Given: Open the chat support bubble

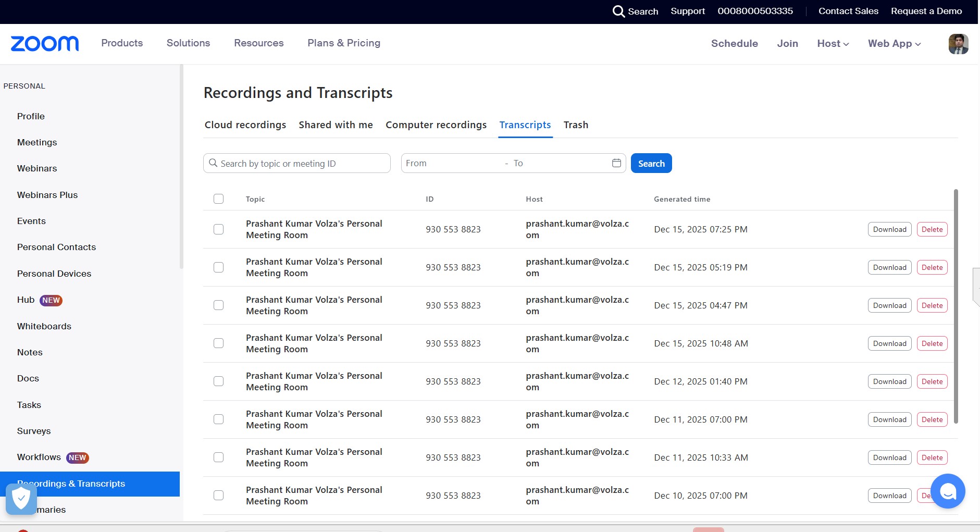Looking at the screenshot, I should (948, 491).
